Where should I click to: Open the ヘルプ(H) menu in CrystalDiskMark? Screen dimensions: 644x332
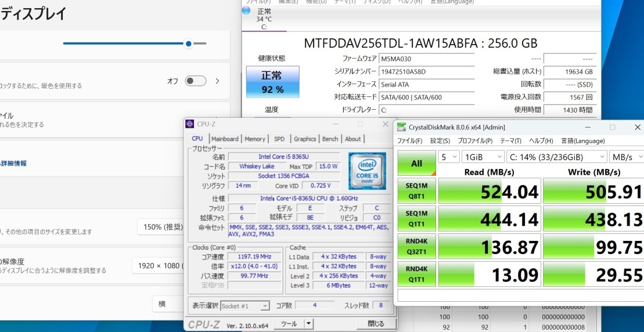[x=541, y=141]
